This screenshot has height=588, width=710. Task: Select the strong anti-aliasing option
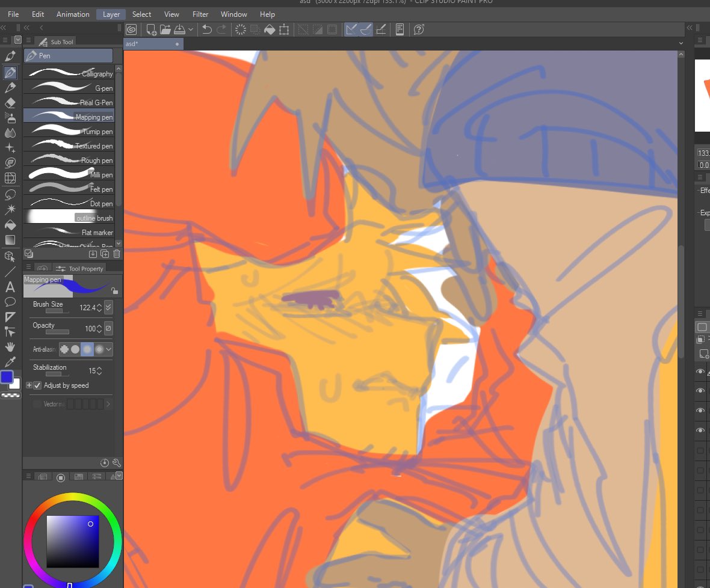coord(99,349)
